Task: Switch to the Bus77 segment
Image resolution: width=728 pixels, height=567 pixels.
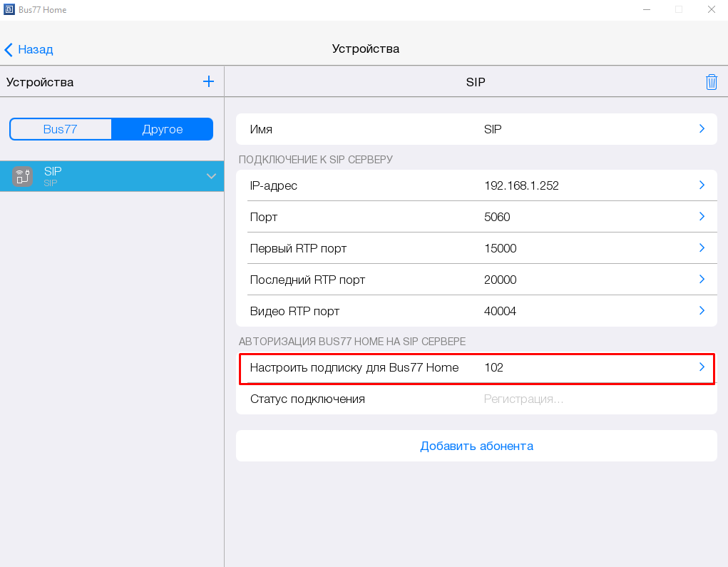Action: point(61,129)
